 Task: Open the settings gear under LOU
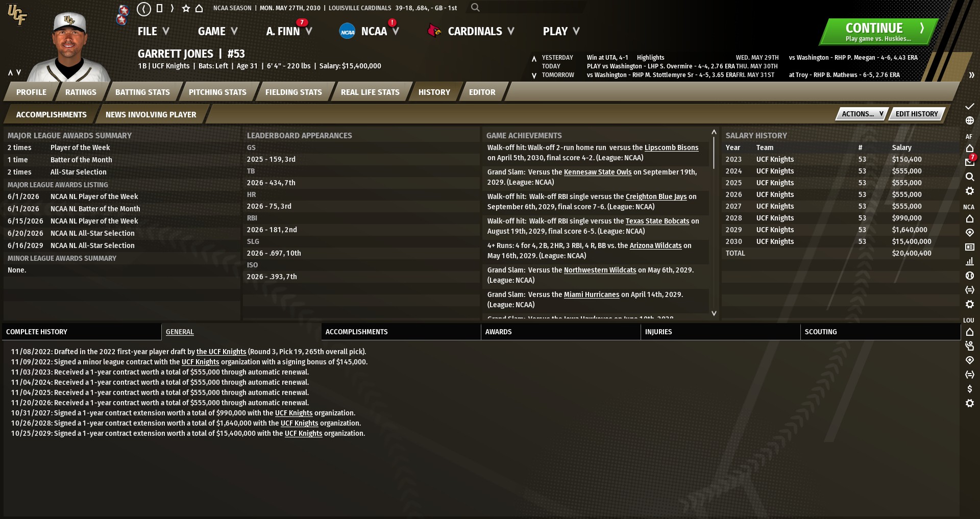(x=970, y=403)
